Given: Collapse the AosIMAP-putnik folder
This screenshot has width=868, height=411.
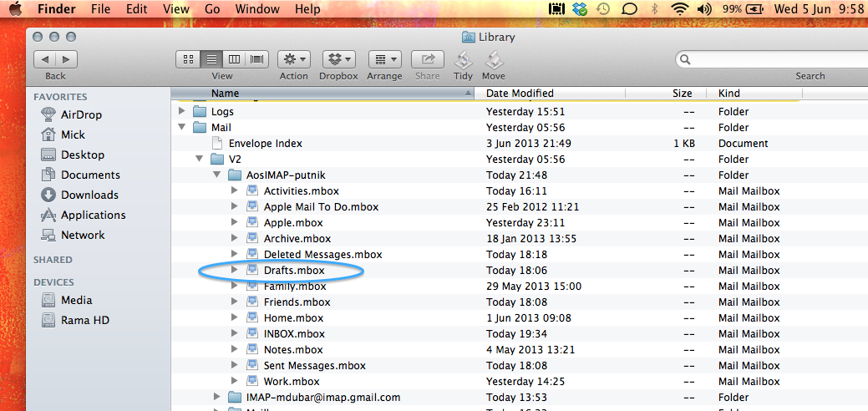Looking at the screenshot, I should [217, 175].
